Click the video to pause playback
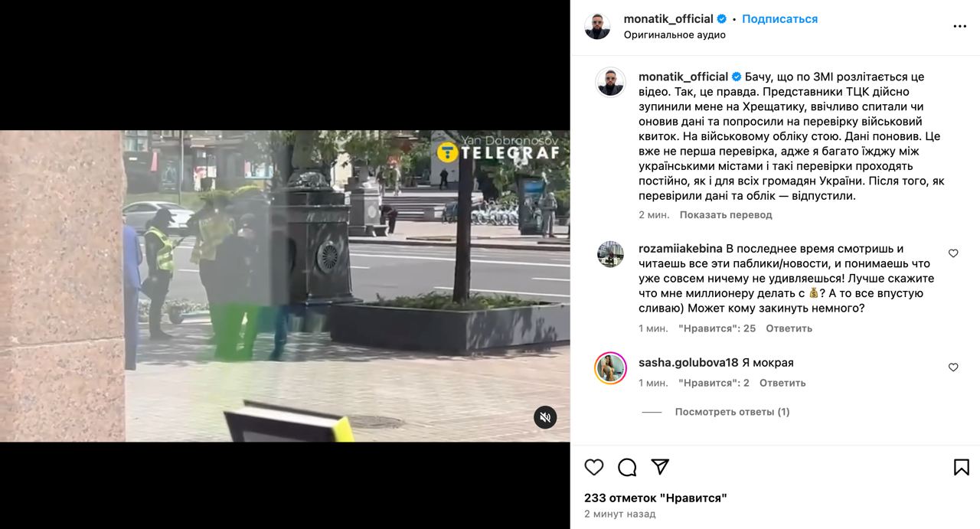 285,286
